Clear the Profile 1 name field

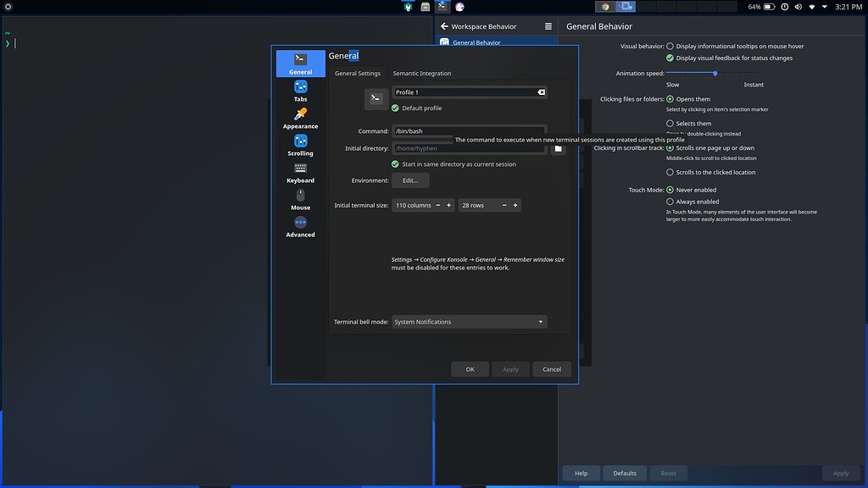coord(541,92)
